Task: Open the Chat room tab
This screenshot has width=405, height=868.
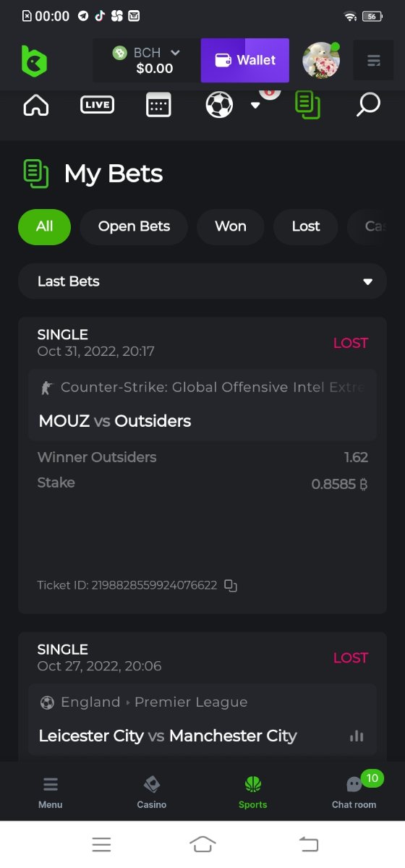Action: 354,791
